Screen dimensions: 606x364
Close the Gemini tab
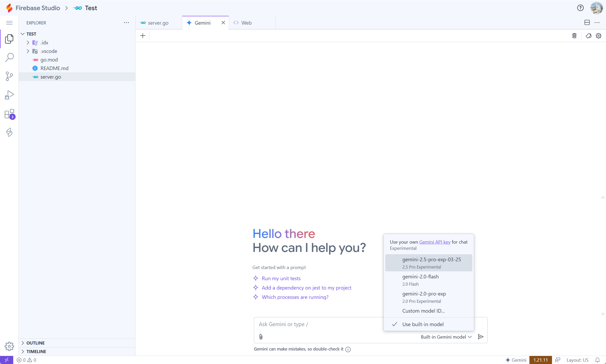pos(223,23)
